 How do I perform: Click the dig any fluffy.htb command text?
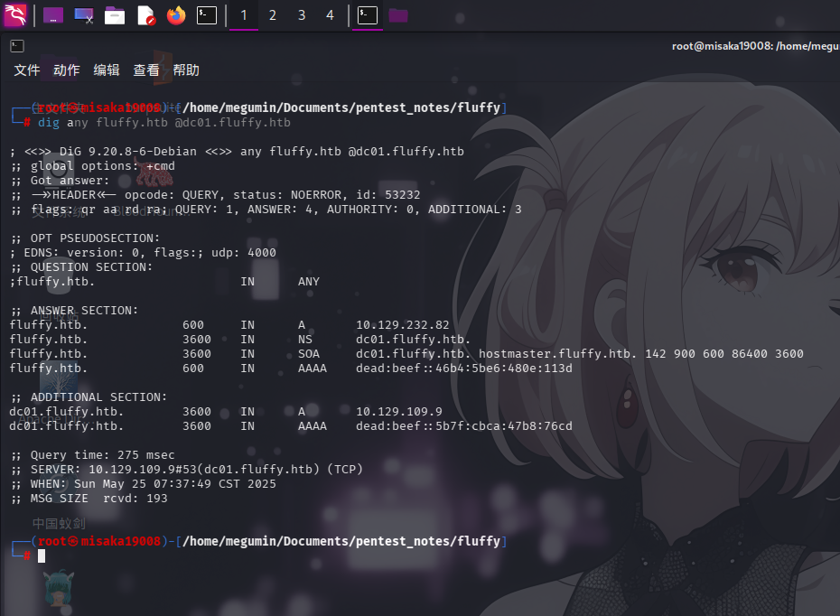point(163,123)
